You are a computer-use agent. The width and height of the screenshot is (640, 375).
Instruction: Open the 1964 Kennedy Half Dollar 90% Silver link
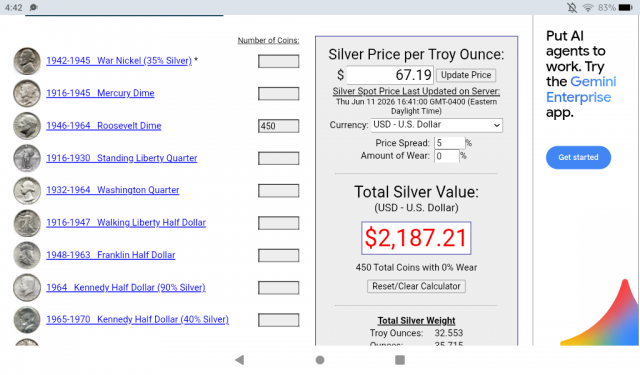tap(126, 287)
